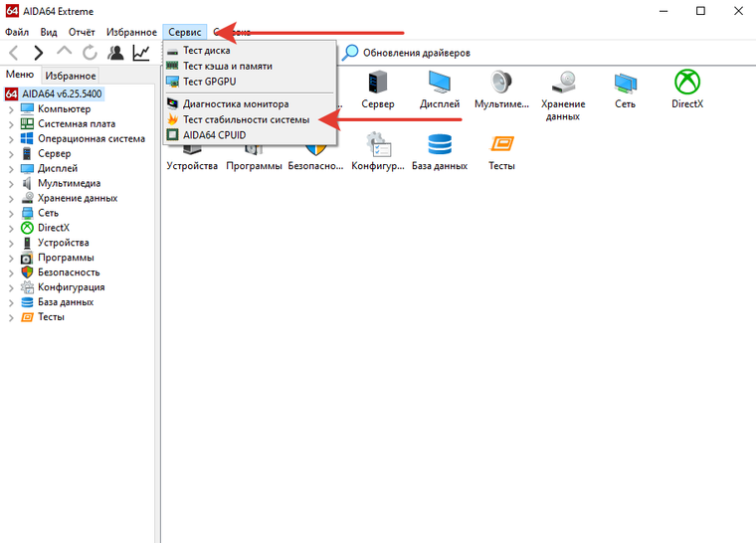This screenshot has width=756, height=543.
Task: Switch to Избранное sidebar tab
Action: tap(71, 76)
